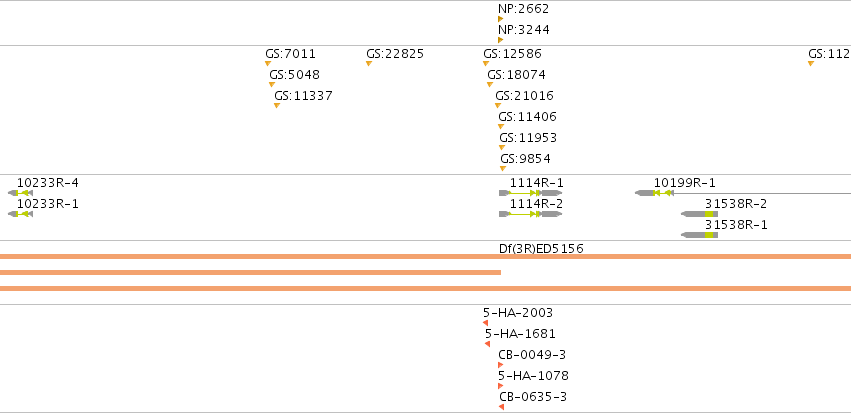Click the GS:11953 insertion label

pos(528,138)
